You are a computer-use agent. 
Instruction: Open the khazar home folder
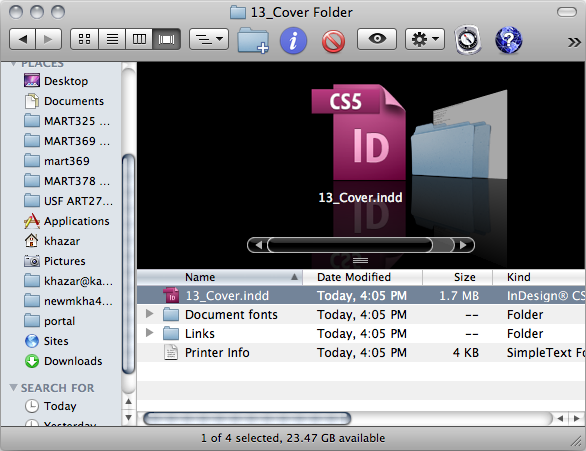coord(52,241)
